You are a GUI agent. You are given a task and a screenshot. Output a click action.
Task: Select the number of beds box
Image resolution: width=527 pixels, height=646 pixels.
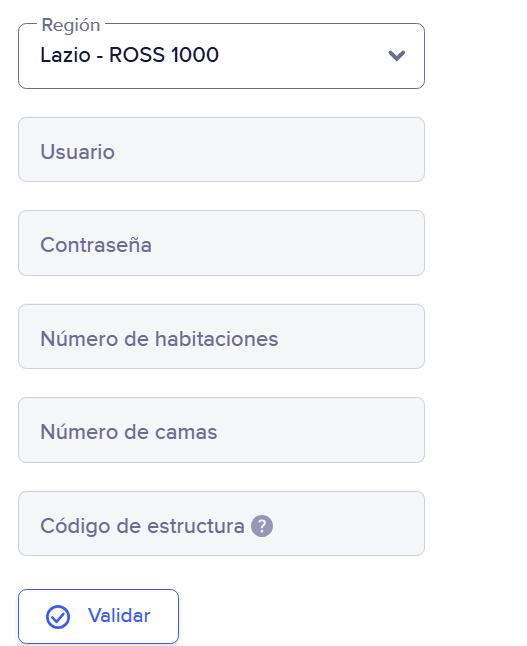pyautogui.click(x=221, y=430)
